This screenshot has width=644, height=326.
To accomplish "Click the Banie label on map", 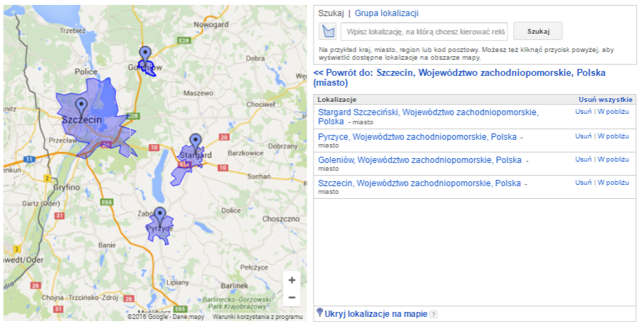I will [107, 245].
